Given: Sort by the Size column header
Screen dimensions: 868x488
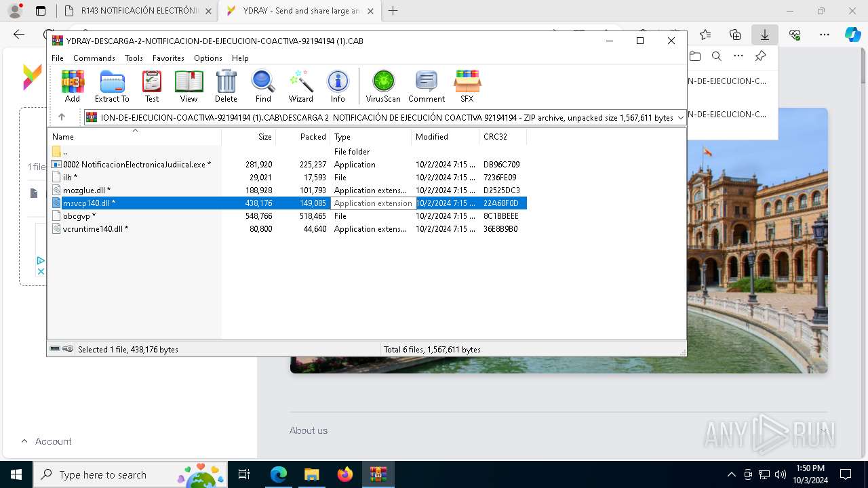Looking at the screenshot, I should click(248, 137).
